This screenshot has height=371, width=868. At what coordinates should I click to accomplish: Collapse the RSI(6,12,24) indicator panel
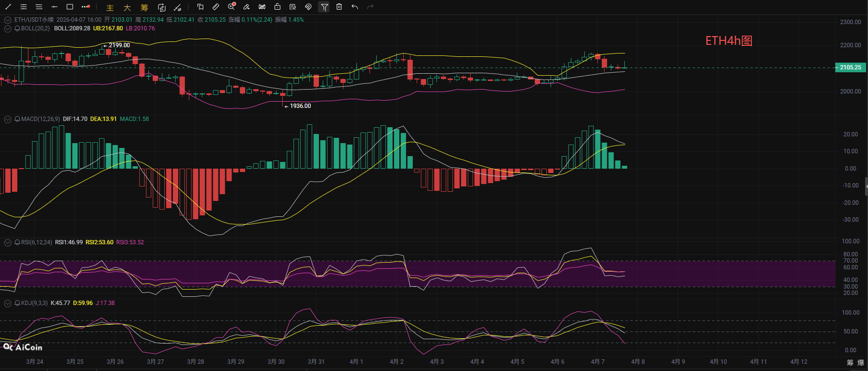(8, 242)
